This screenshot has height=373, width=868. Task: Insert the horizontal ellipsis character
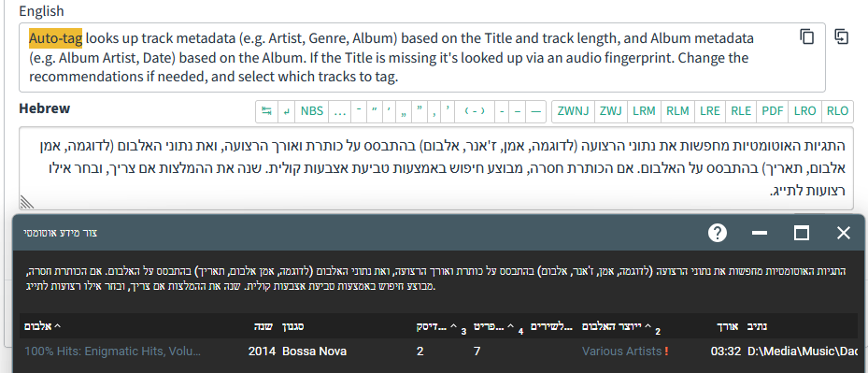340,111
